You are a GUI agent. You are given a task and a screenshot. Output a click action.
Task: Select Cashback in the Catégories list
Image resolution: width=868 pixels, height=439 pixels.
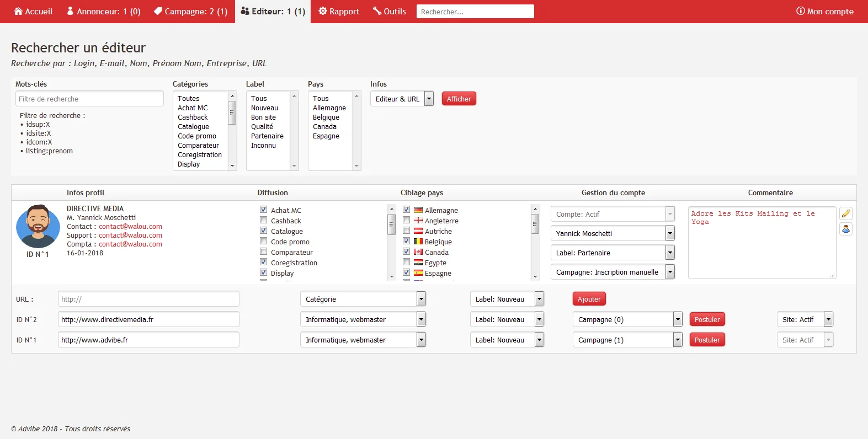click(193, 117)
